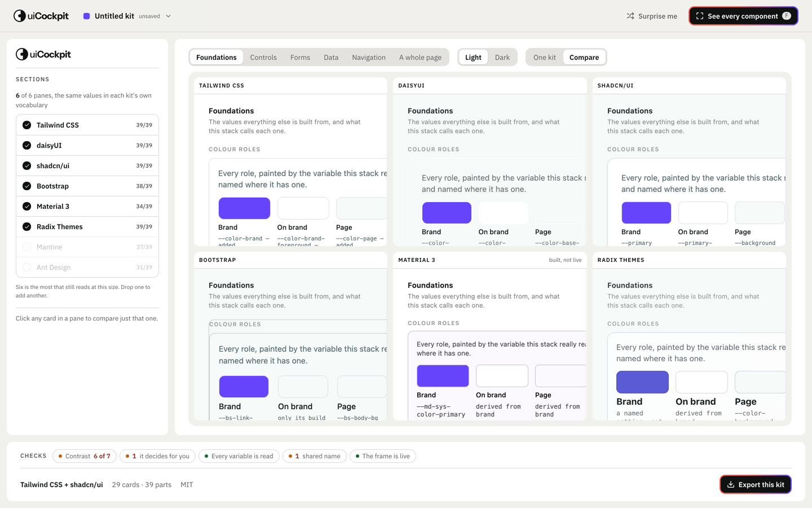Click the CHECKS label

33,456
